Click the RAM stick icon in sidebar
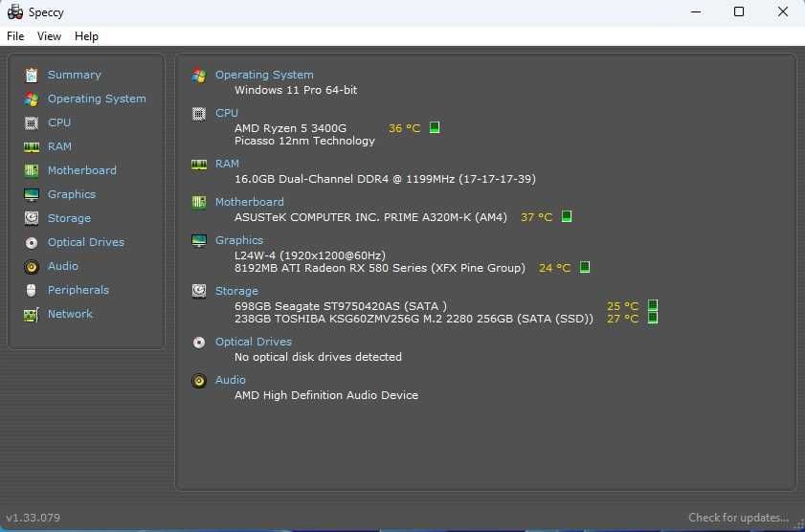 click(32, 147)
